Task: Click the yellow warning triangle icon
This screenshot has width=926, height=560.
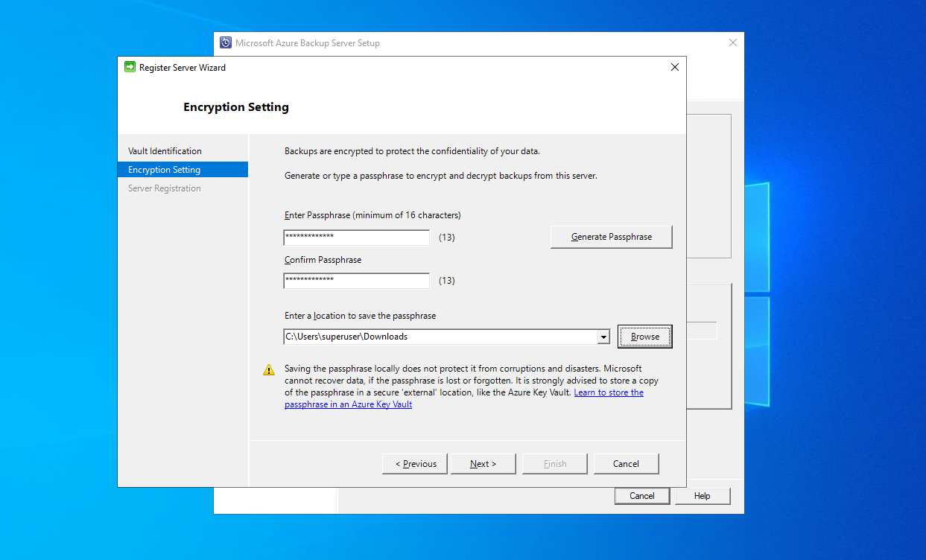Action: click(269, 369)
